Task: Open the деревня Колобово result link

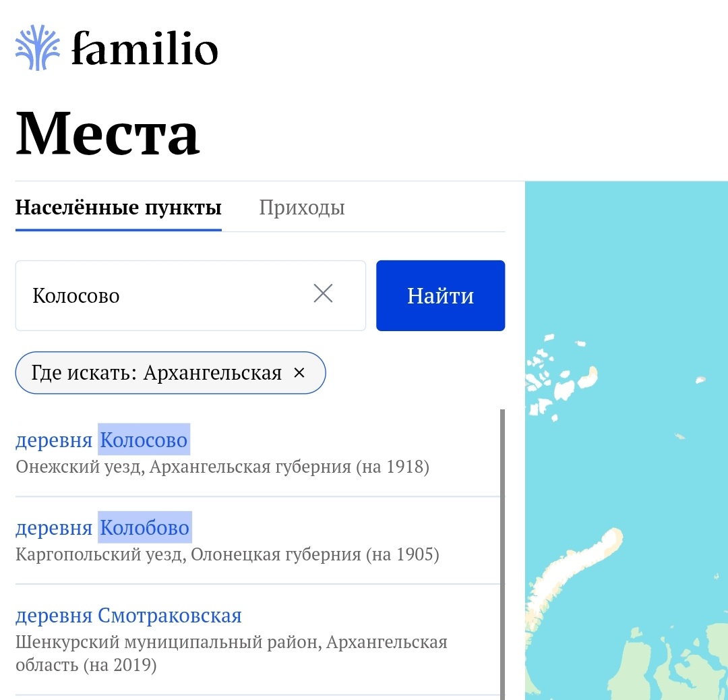Action: point(102,527)
